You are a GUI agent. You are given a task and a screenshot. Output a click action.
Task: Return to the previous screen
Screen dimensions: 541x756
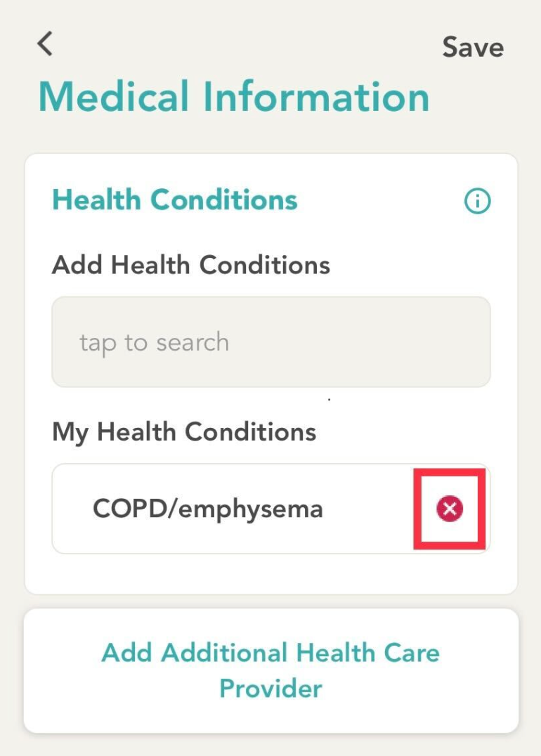coord(45,44)
